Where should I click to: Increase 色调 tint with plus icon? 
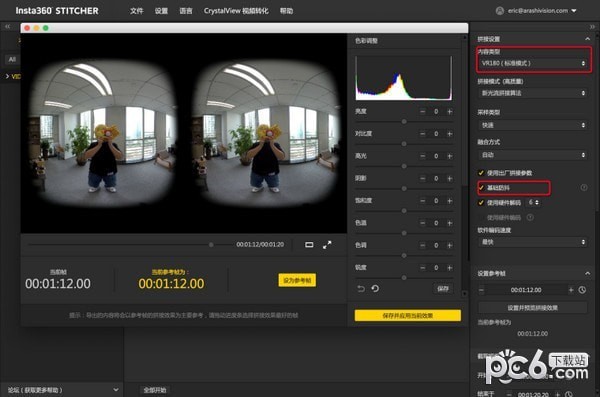tap(450, 245)
